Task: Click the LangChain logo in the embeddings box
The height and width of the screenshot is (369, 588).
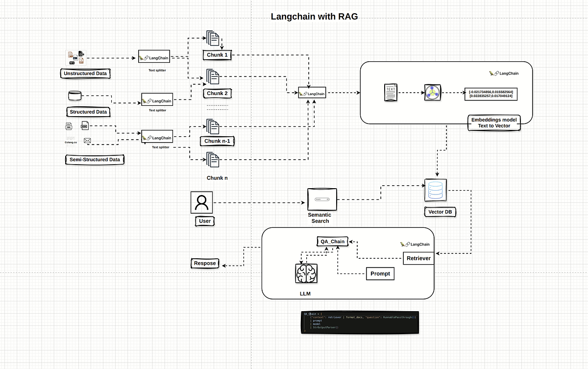Action: click(x=504, y=74)
